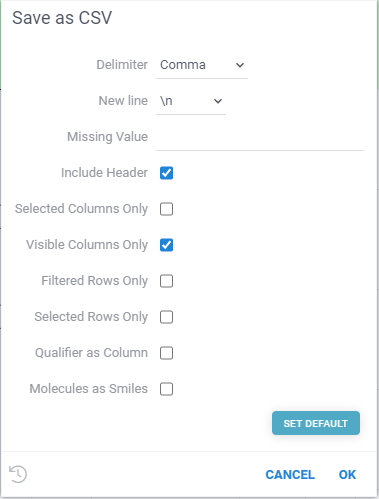Image resolution: width=379 pixels, height=499 pixels.
Task: Click the SET DEFAULT button
Action: click(316, 423)
